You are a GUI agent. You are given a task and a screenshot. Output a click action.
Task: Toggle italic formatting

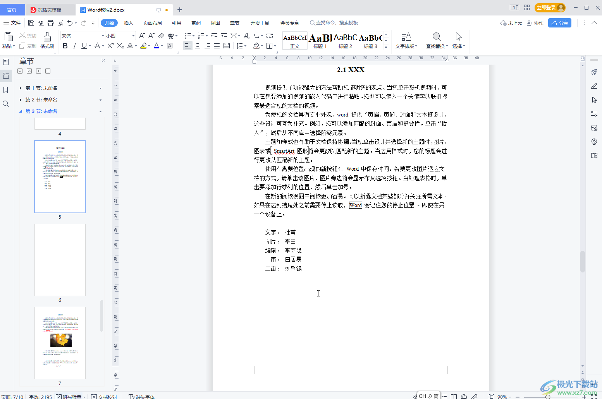74,46
